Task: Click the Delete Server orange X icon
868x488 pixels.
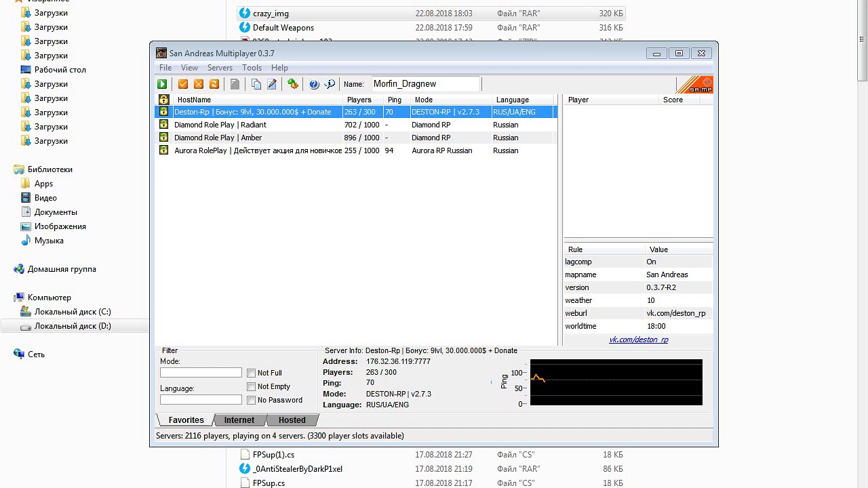Action: tap(199, 84)
